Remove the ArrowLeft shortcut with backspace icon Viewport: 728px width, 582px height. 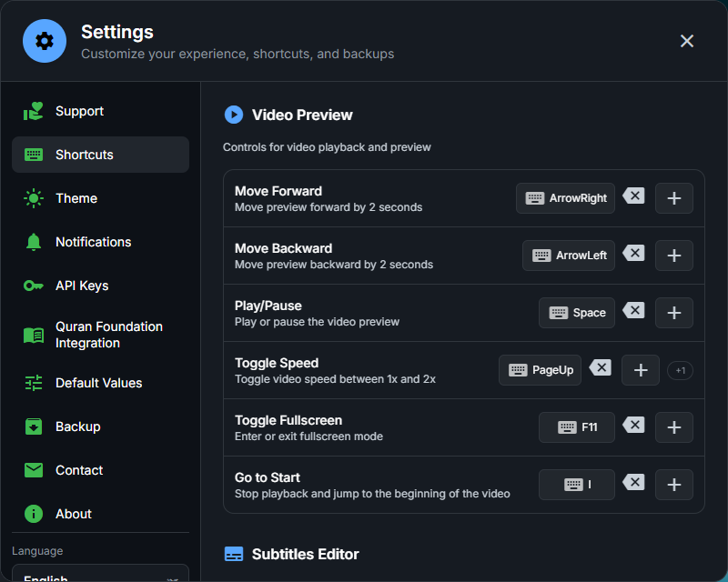(x=633, y=254)
